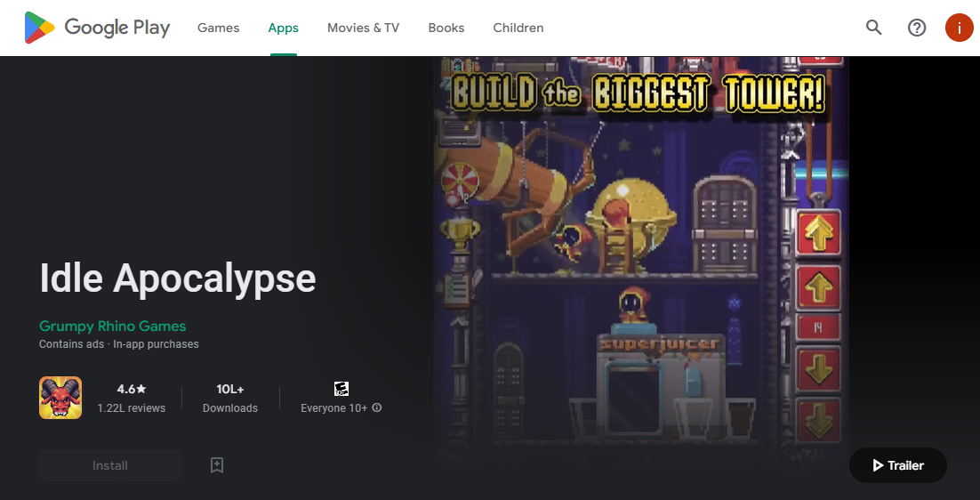Click the Contains ads notice text
This screenshot has width=980, height=500.
(71, 343)
